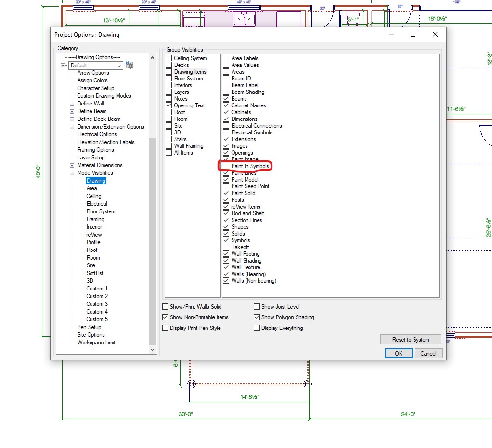Enable Show/Print Walls Solid
Viewport: 492px width, 448px height.
[165, 306]
